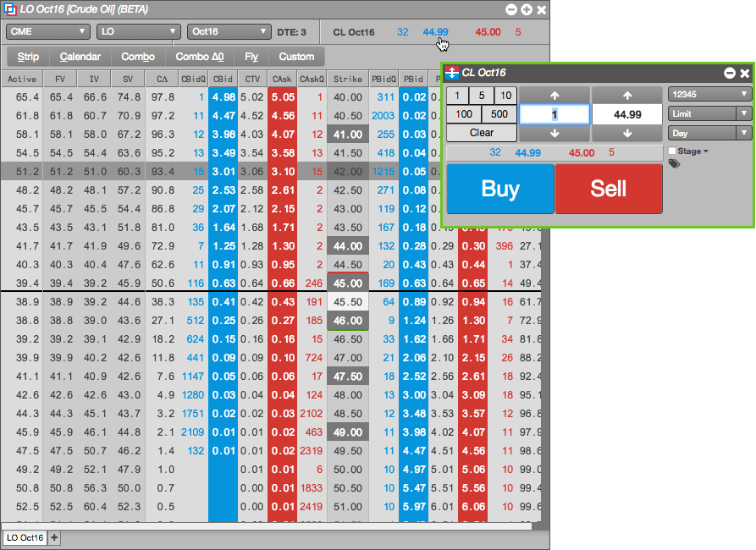Open the Limit order type dropdown
The width and height of the screenshot is (756, 550).
coord(709,113)
